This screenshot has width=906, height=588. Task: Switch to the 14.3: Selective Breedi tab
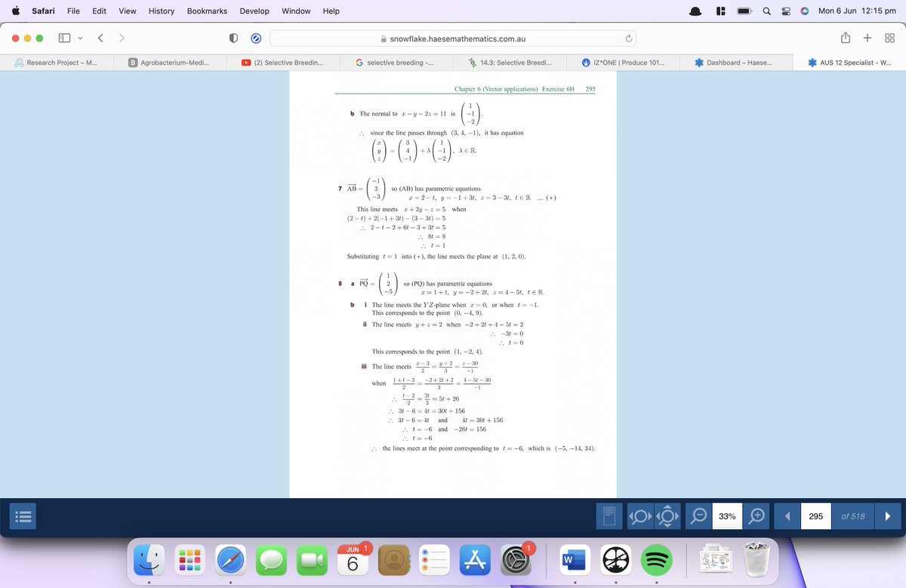pos(510,63)
